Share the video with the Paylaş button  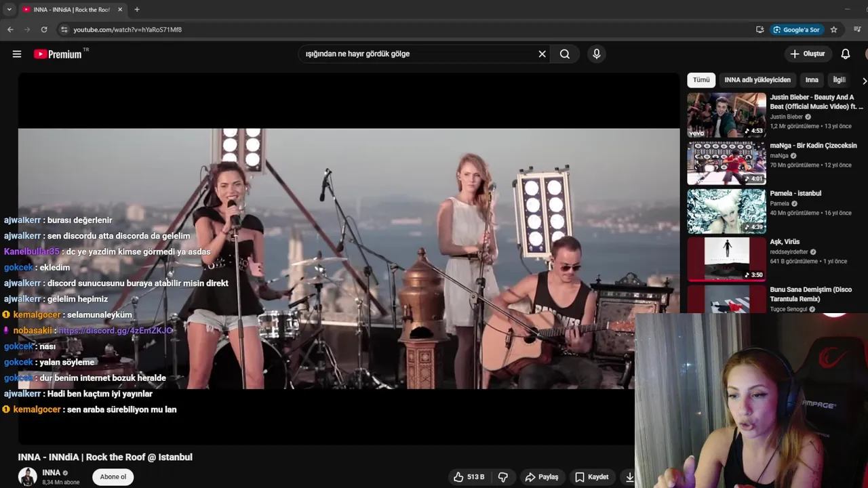[542, 477]
